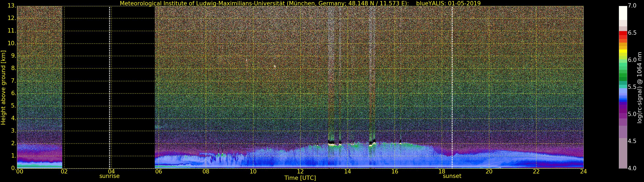This screenshot has height=182, width=644.
Task: Click the 'sunrise' label below the time axis
Action: [x=109, y=176]
